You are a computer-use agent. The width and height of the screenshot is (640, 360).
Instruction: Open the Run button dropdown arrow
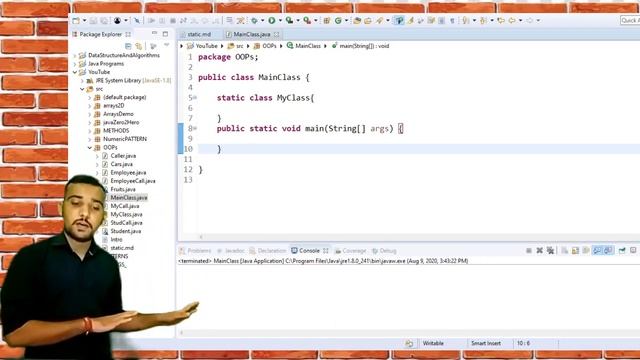[x=280, y=20]
